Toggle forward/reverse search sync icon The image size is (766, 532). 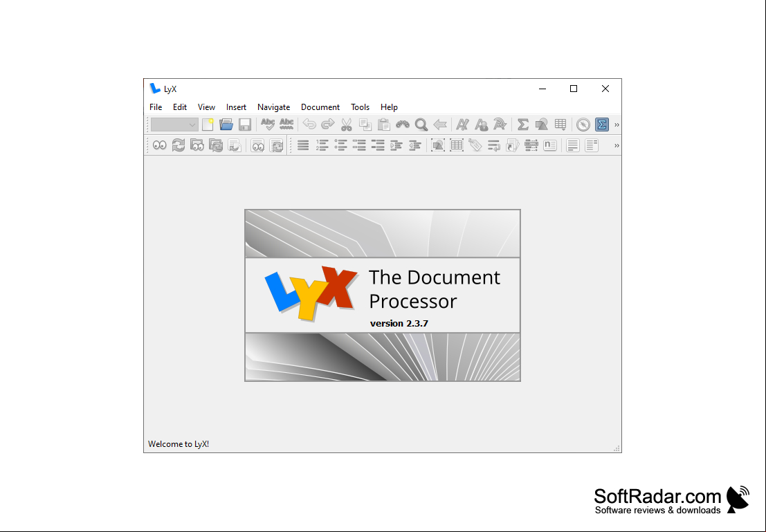235,145
